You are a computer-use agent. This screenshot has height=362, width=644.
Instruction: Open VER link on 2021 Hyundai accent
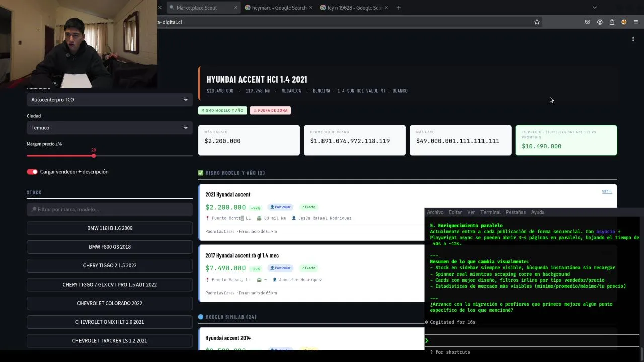pyautogui.click(x=607, y=192)
